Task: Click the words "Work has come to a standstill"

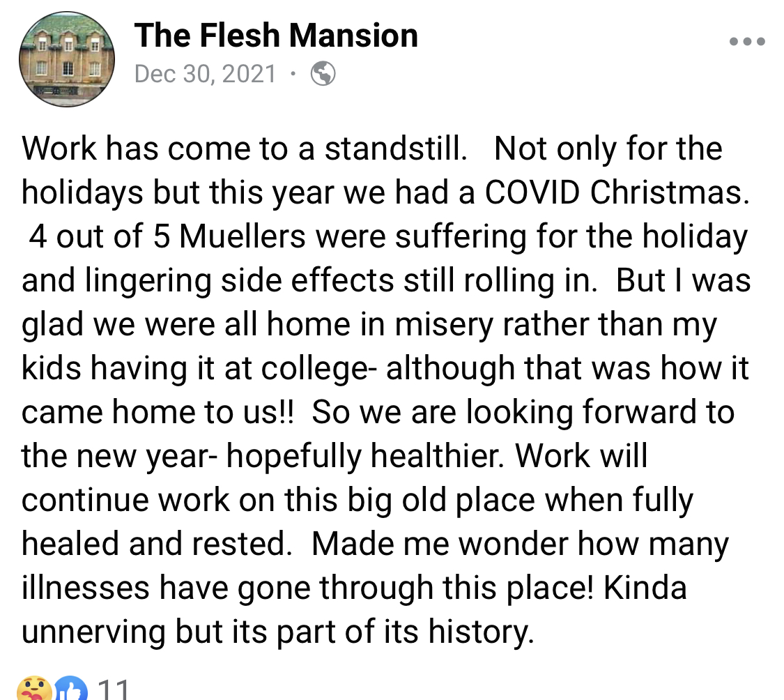Action: point(243,149)
